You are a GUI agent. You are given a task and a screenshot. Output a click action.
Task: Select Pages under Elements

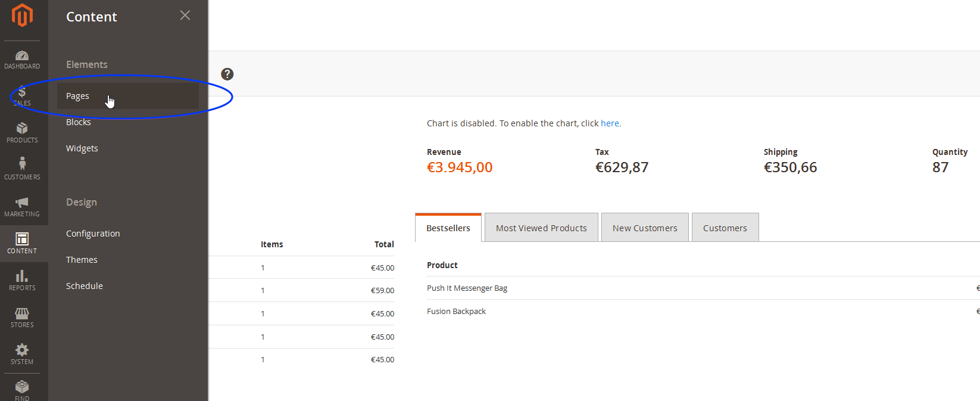78,96
